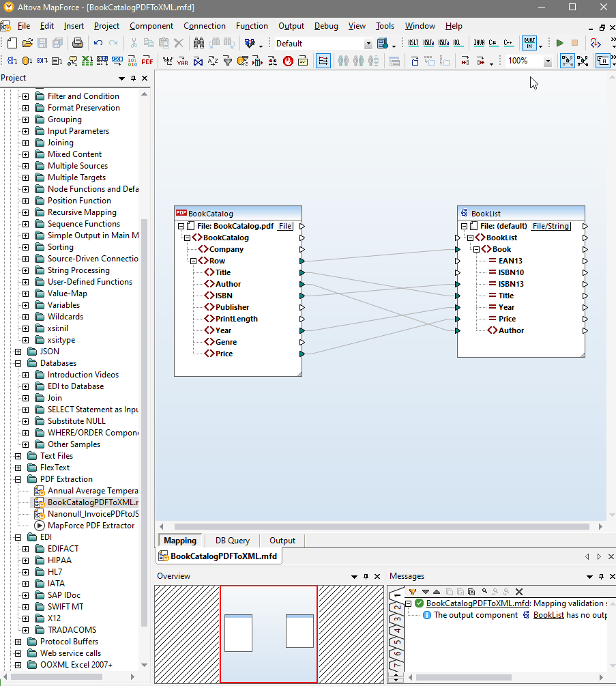This screenshot has width=616, height=686.
Task: Switch to the Output tab
Action: [282, 541]
